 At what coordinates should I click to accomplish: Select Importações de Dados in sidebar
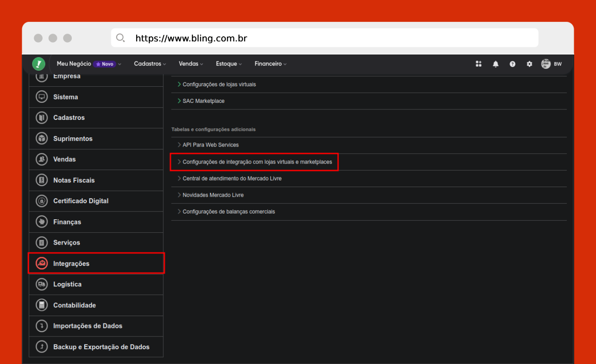pos(96,326)
